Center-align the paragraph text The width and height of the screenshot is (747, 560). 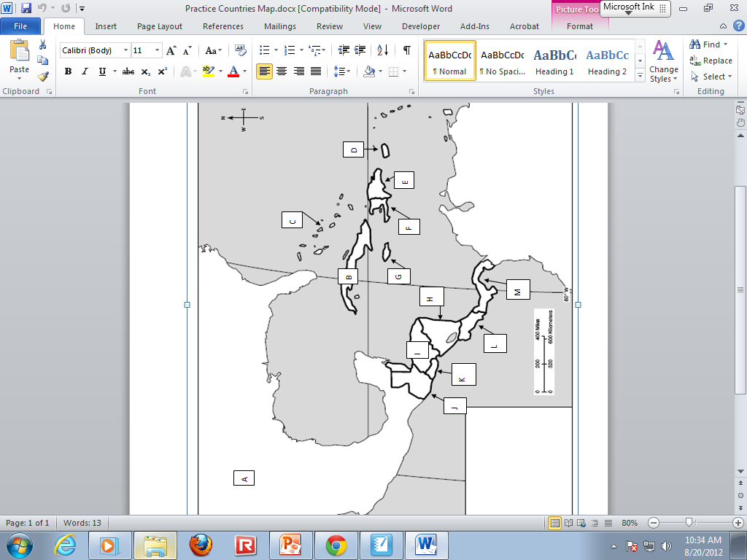click(282, 71)
